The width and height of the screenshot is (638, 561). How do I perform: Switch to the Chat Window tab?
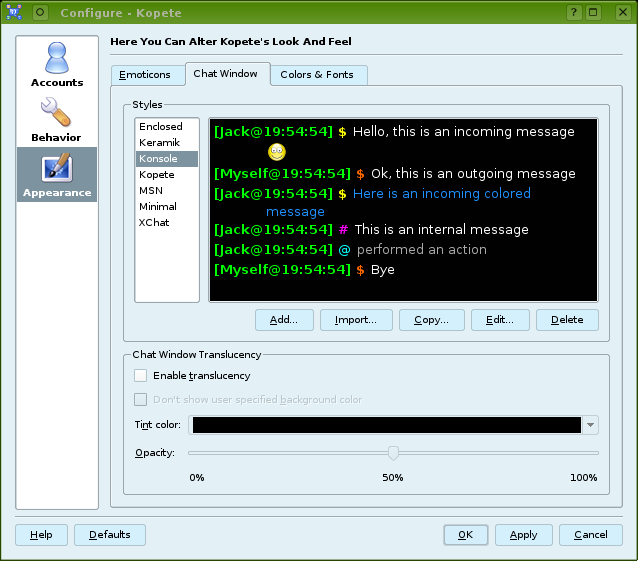(225, 74)
